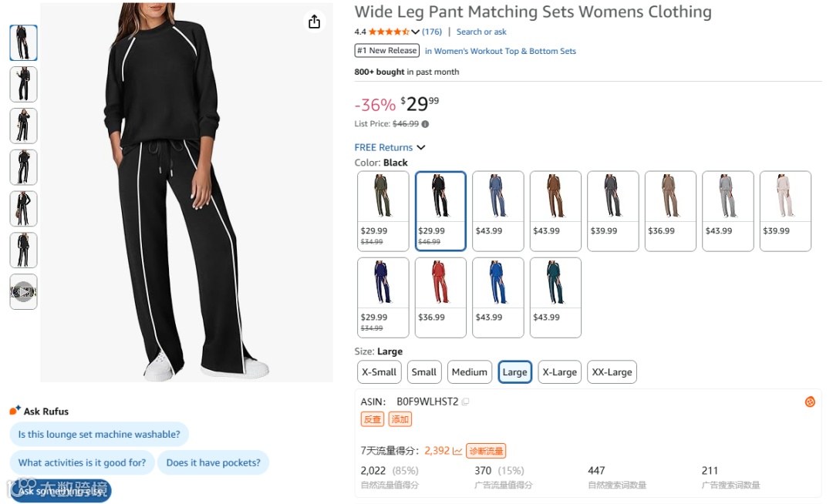This screenshot has width=833, height=504.
Task: Click the share icon on product image
Action: 314,22
